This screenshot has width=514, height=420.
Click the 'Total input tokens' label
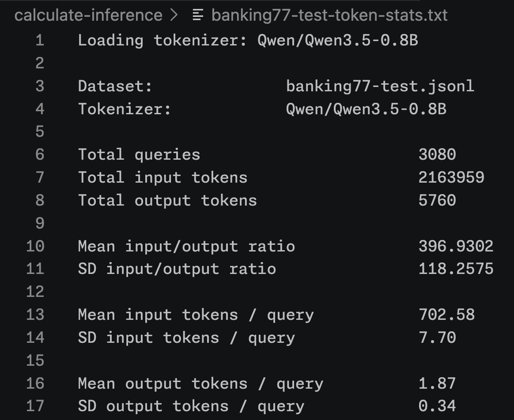point(163,177)
